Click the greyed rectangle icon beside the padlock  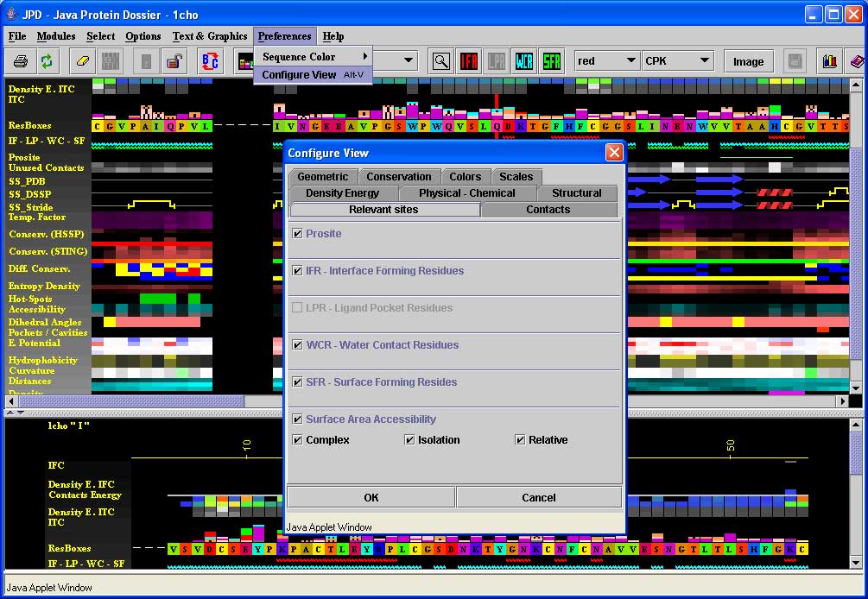click(x=146, y=61)
